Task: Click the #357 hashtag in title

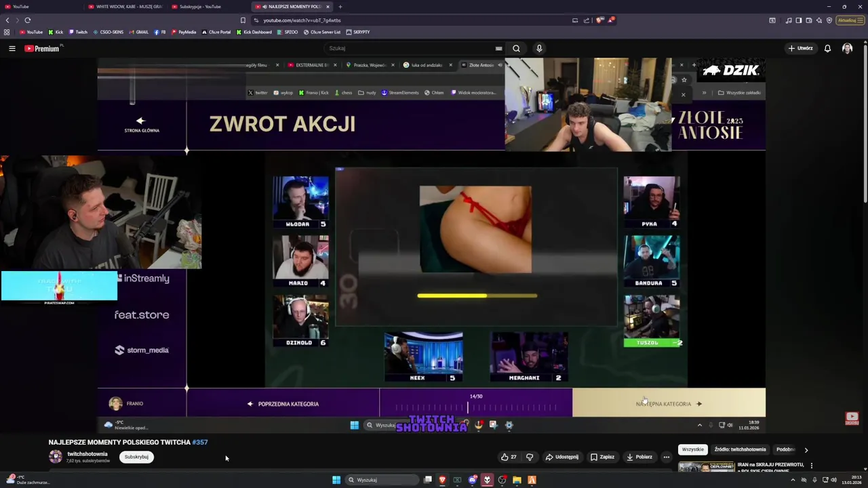Action: coord(200,442)
